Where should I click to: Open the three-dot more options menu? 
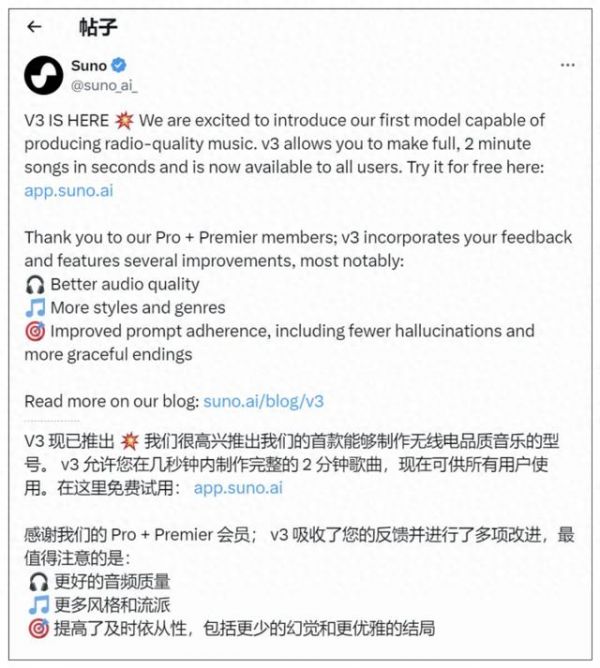(567, 65)
